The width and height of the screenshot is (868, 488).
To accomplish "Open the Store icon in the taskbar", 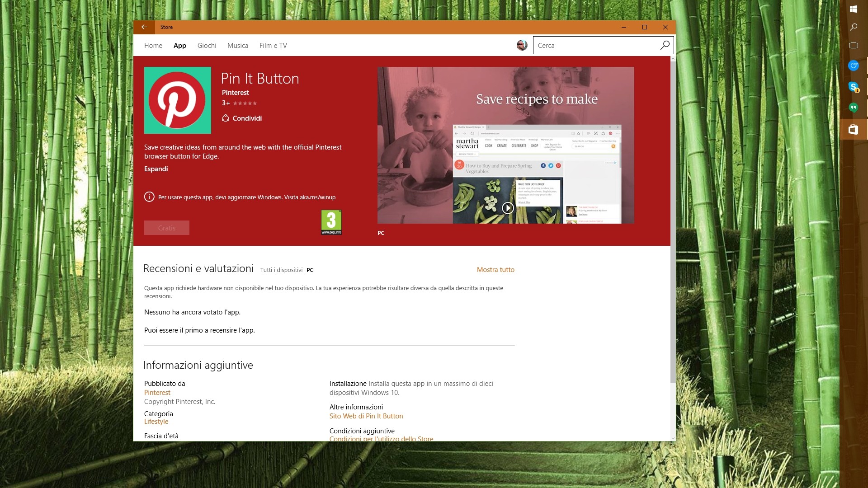I will click(854, 129).
